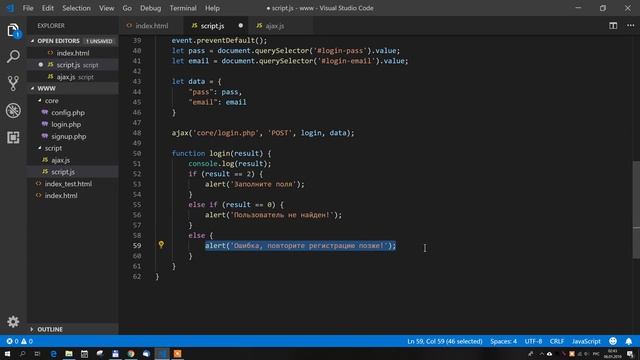
Task: Click console.log(result) on line 51
Action: tap(230, 164)
